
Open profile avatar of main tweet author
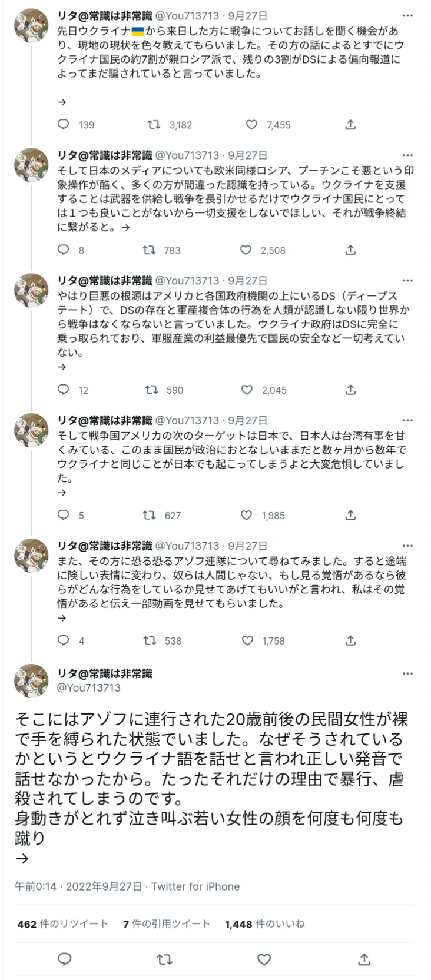pyautogui.click(x=32, y=680)
